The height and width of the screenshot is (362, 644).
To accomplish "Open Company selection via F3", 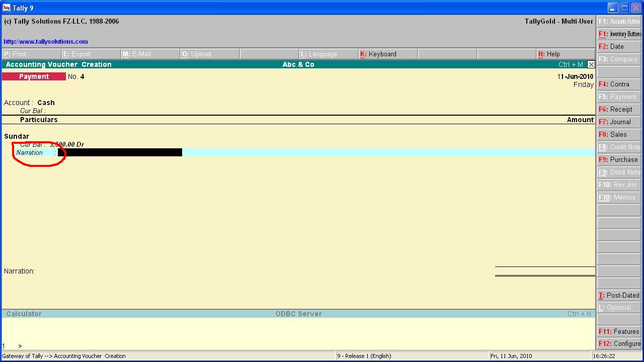I will [618, 59].
